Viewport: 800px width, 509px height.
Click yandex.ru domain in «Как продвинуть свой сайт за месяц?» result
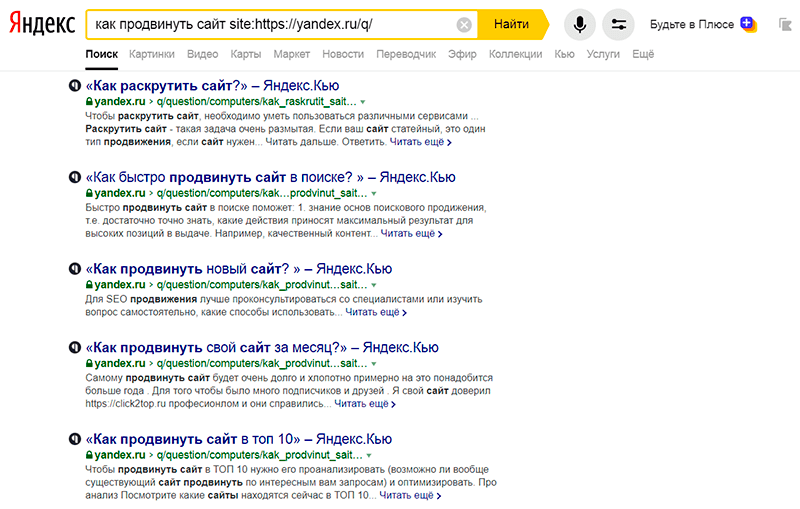tap(119, 363)
